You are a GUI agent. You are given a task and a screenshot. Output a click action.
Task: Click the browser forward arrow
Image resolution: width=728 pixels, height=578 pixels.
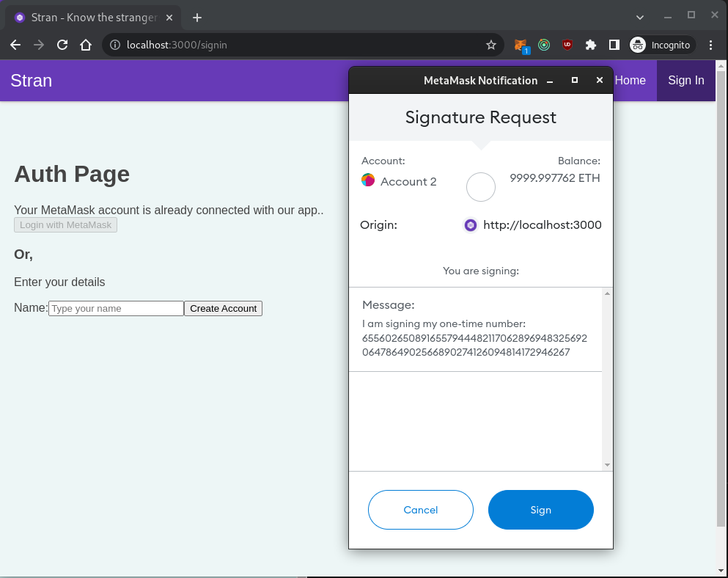tap(39, 45)
